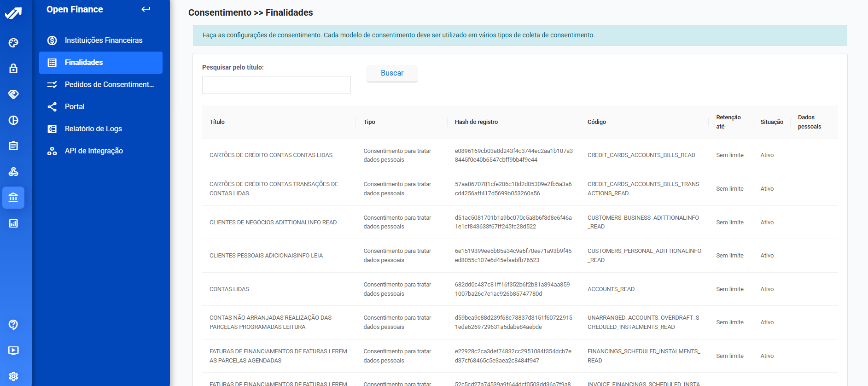Open the bank building icon in rail
The image size is (868, 386).
(x=13, y=198)
